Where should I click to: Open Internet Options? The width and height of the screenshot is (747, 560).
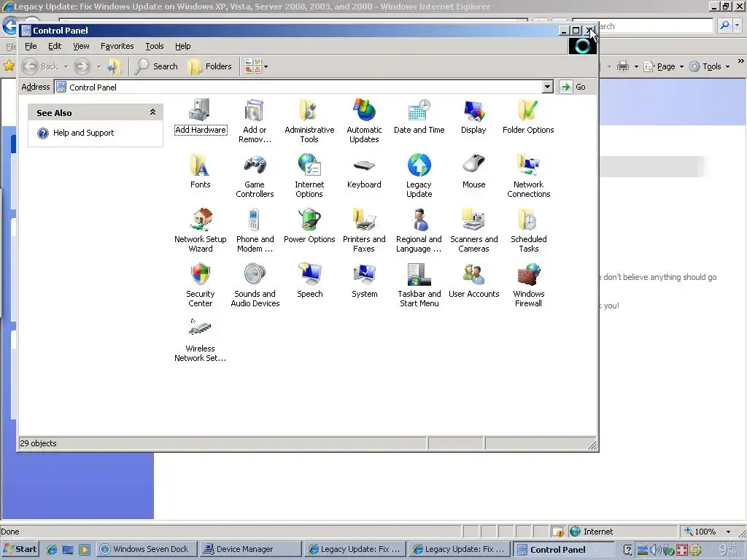click(x=309, y=176)
